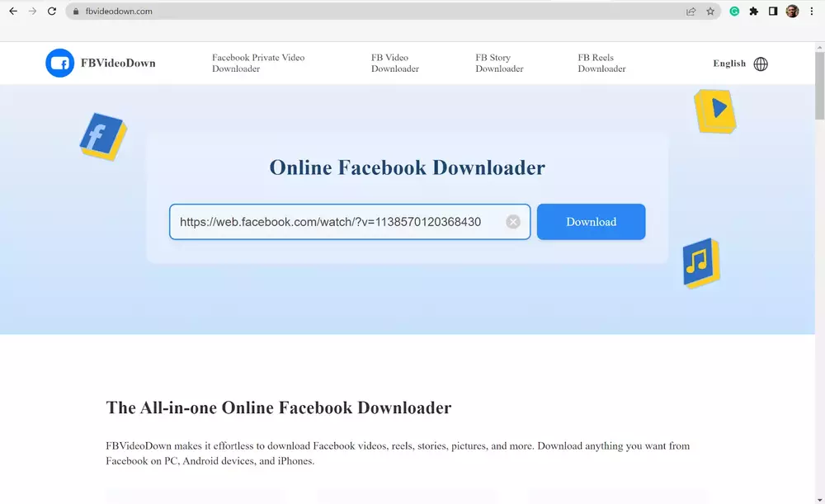Open the Extensions puzzle icon
Screen dimensions: 825x504
pyautogui.click(x=754, y=11)
